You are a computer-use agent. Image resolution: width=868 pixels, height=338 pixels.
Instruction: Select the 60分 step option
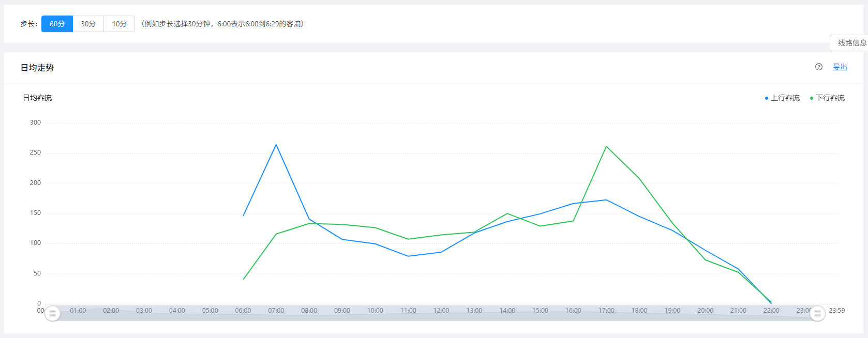(57, 24)
